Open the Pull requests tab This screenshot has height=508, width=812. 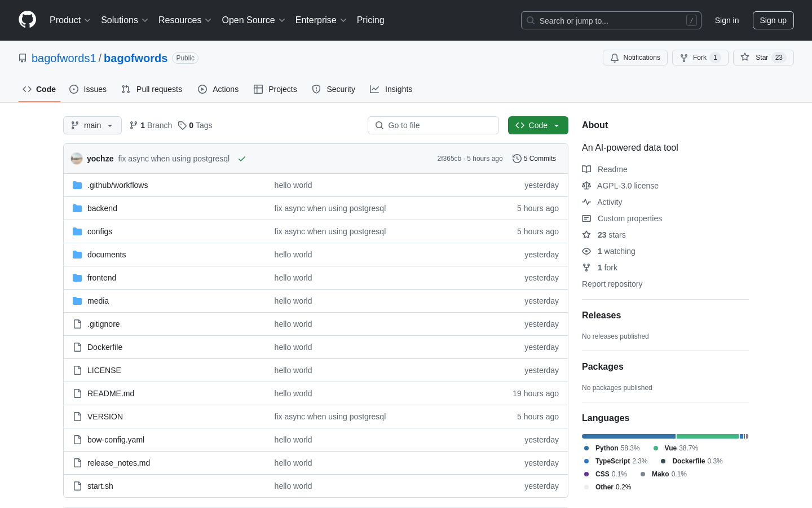(x=152, y=89)
